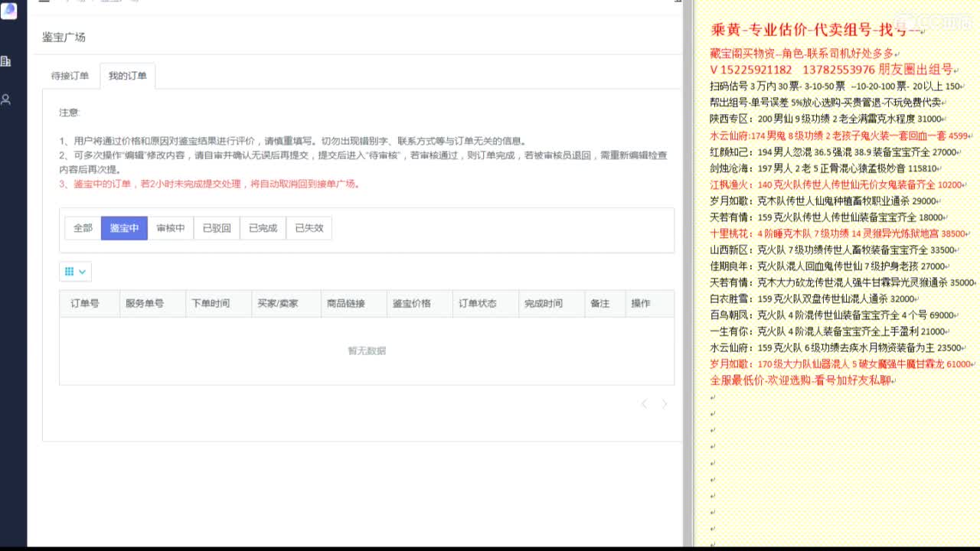Open the column display grid dropdown
Viewport: 980px width, 551px height.
click(x=75, y=272)
